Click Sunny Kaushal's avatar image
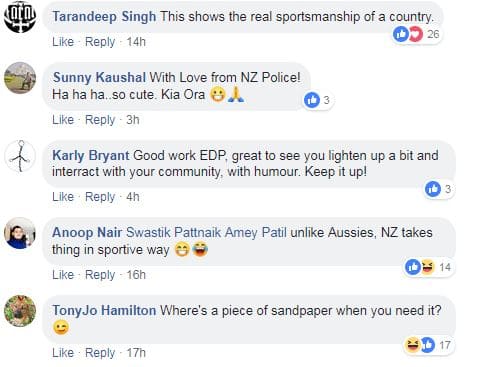Screen dimensions: 490x367 click(x=20, y=78)
